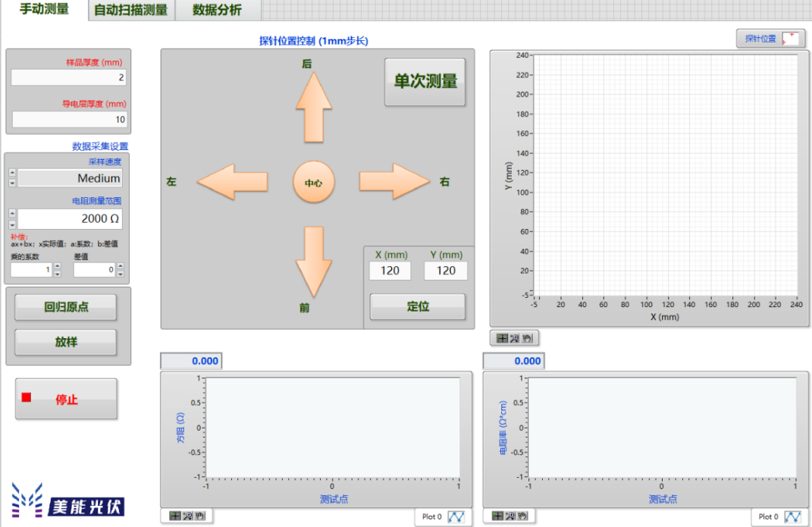Select pan hand tool under 方阻 chart
812x527 pixels.
point(200,516)
